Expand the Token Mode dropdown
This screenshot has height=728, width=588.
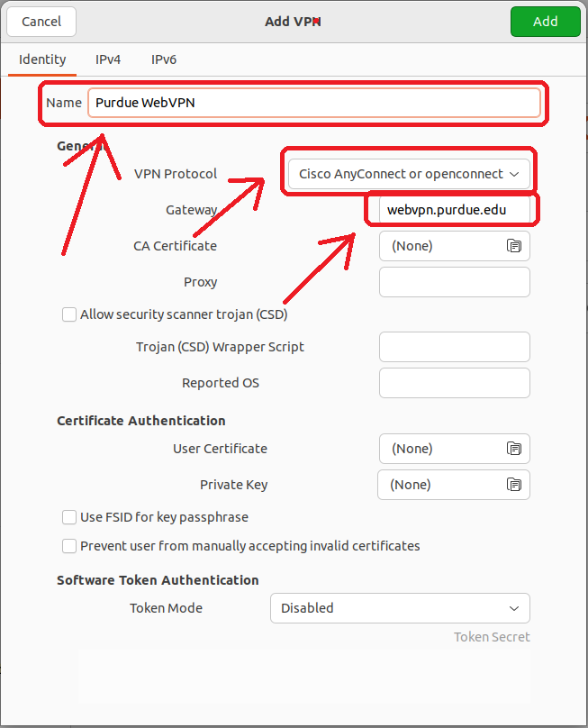click(x=400, y=608)
